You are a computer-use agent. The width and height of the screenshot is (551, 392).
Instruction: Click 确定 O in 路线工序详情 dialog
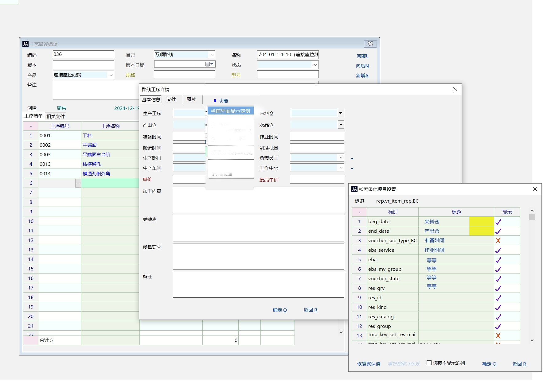[x=279, y=310]
